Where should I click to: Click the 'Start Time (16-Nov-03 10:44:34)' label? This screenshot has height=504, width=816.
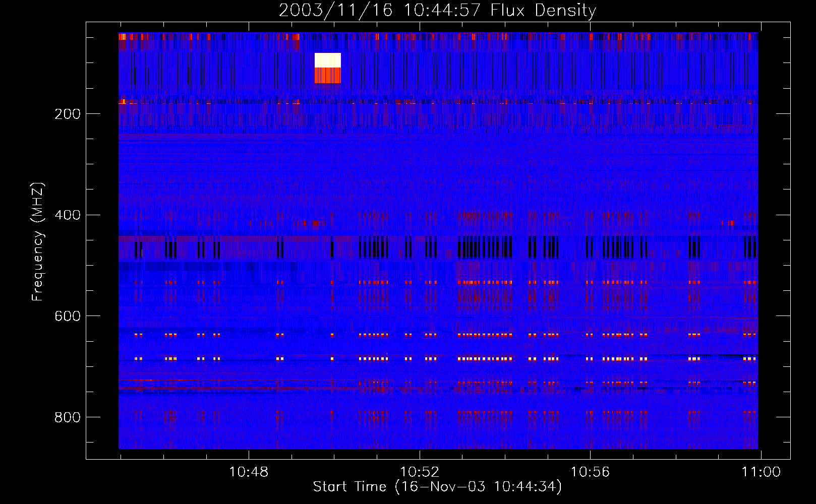tap(437, 487)
